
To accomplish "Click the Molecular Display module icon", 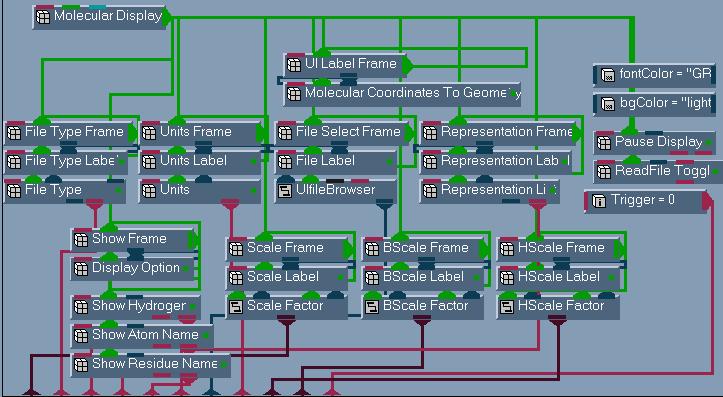I will 43,17.
